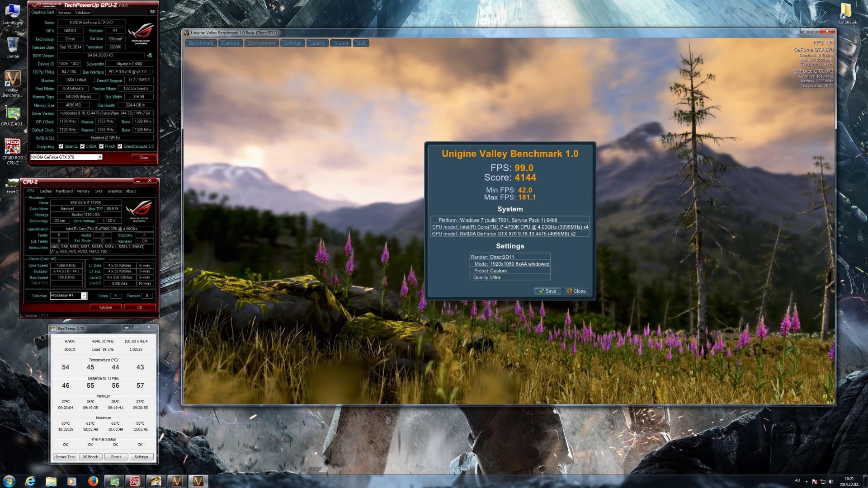Toggle the OpenCL checkbox in GPU-Z
Viewport: 868px width, 488px height.
(x=61, y=146)
